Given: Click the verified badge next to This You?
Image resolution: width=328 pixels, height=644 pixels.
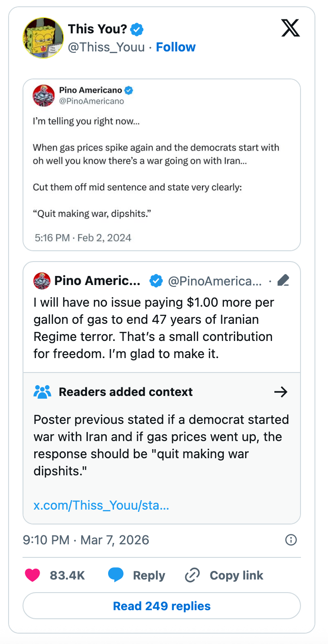Looking at the screenshot, I should click(136, 29).
